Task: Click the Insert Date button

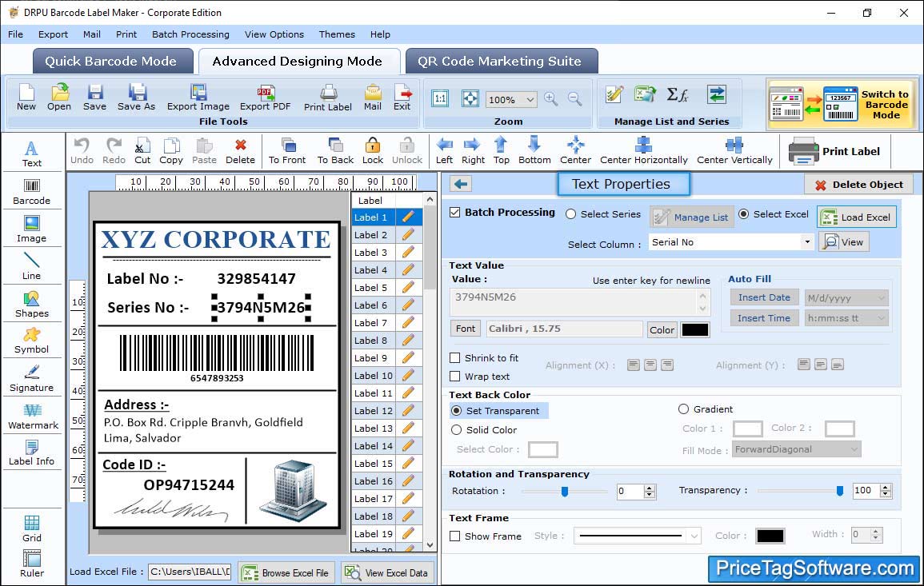Action: point(764,297)
